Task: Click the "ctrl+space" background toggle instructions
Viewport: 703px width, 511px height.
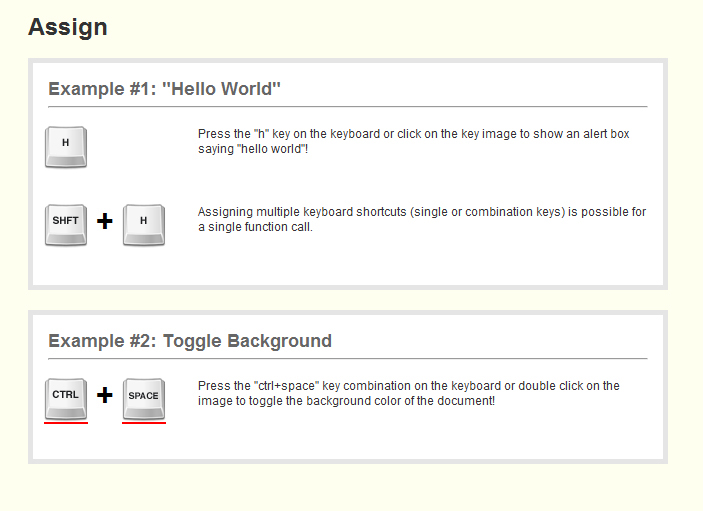Action: point(408,393)
